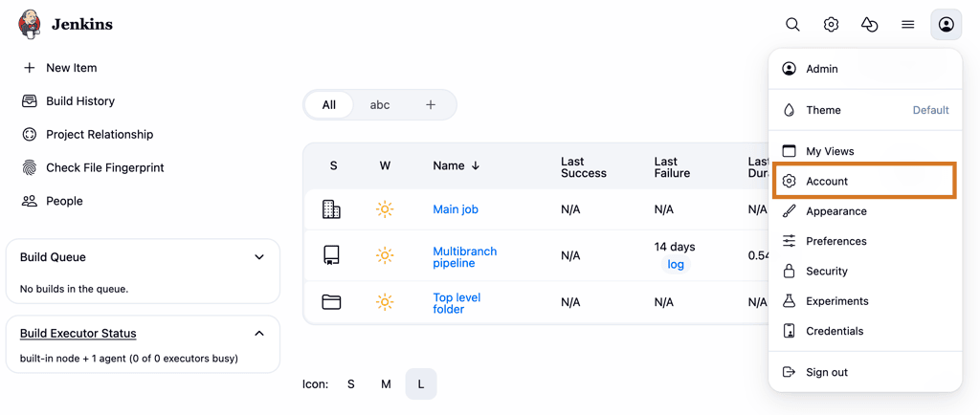Select large icon size L
This screenshot has height=415, width=980.
[x=421, y=384]
